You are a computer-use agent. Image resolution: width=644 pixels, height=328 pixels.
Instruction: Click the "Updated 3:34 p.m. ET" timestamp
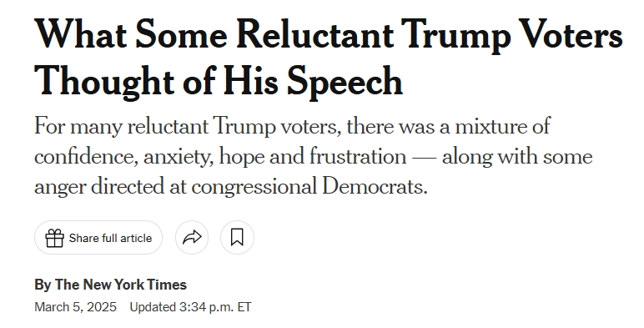pyautogui.click(x=190, y=307)
